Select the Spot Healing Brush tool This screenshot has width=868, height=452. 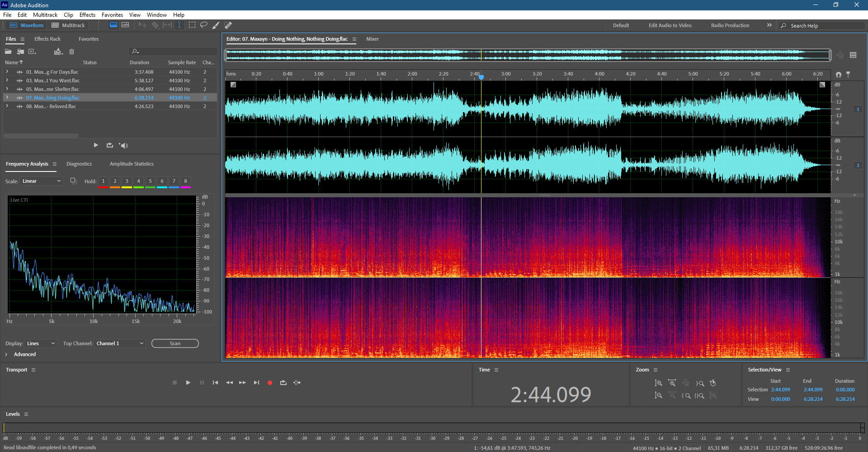(x=228, y=25)
